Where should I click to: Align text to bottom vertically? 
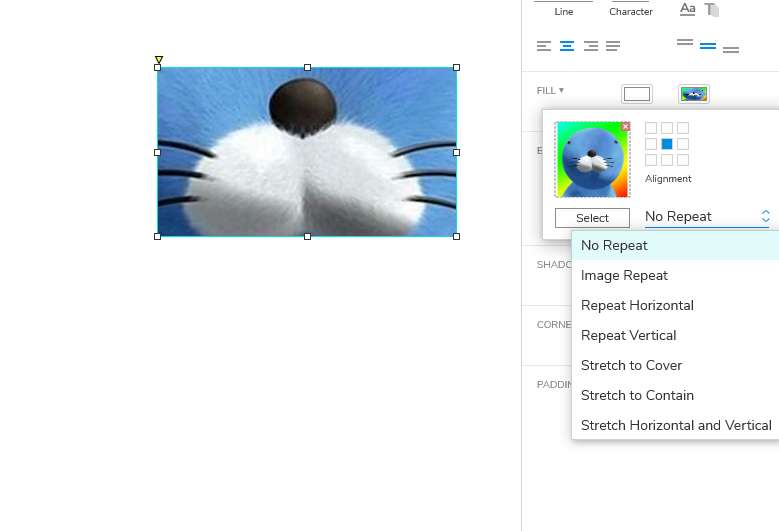coord(730,50)
